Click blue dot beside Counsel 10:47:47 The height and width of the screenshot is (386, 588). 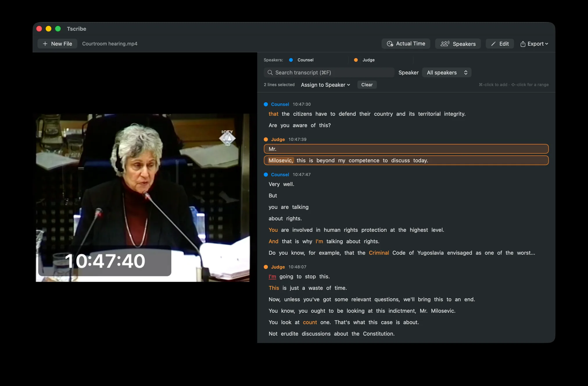pyautogui.click(x=266, y=174)
